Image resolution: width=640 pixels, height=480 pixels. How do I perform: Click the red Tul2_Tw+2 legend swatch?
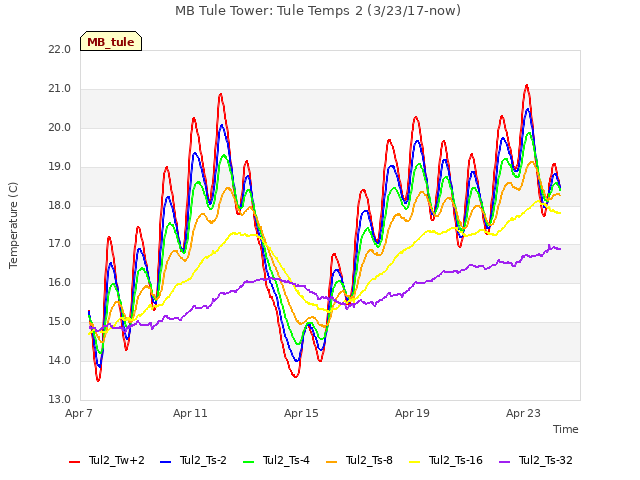[75, 462]
